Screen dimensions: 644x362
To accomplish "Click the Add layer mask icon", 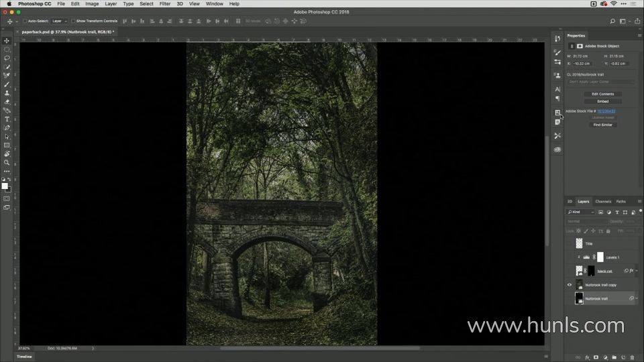I will click(596, 357).
